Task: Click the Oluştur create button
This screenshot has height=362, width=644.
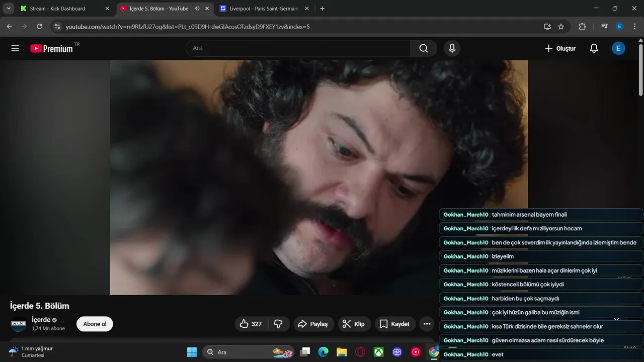Action: click(x=560, y=48)
